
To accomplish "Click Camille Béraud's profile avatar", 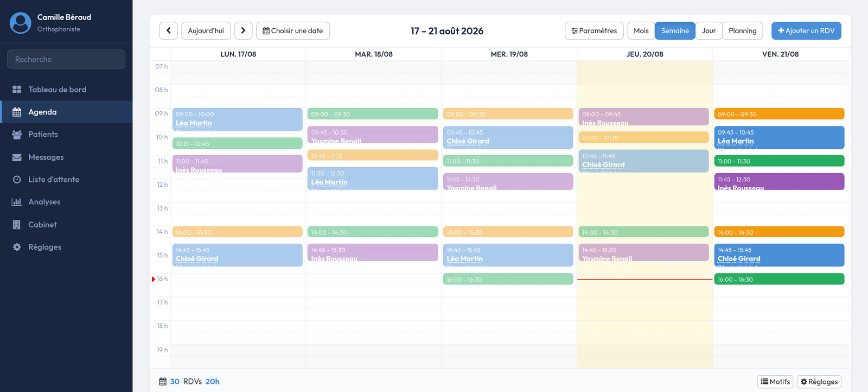I will [21, 23].
